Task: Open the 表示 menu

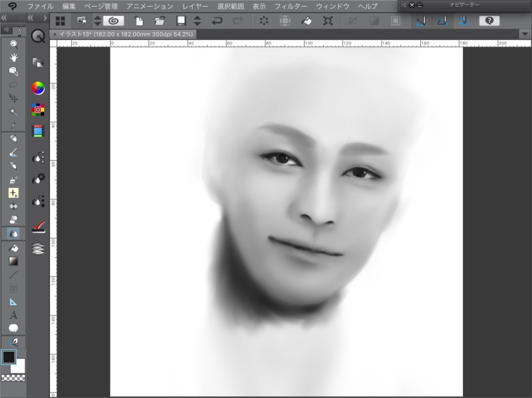Action: [x=259, y=6]
